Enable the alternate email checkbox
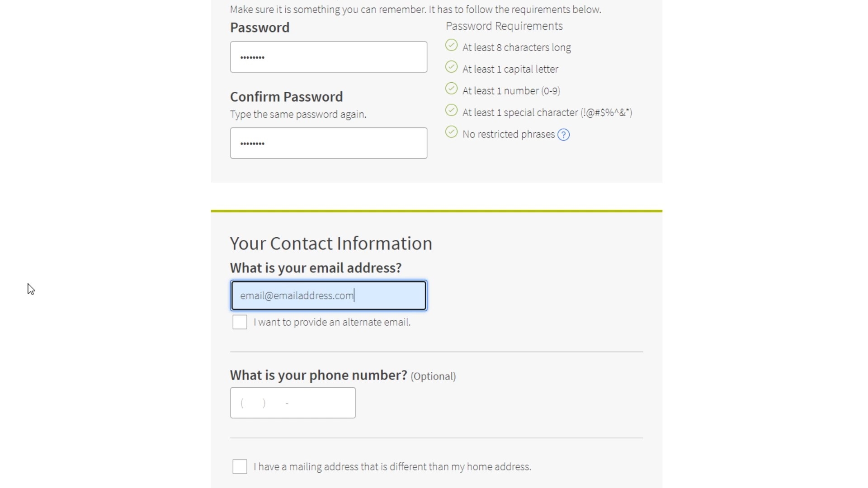This screenshot has width=868, height=488. click(240, 322)
